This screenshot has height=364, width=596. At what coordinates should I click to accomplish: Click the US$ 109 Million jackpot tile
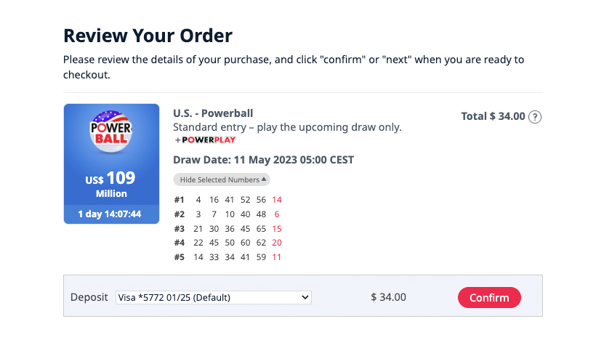pos(111,184)
